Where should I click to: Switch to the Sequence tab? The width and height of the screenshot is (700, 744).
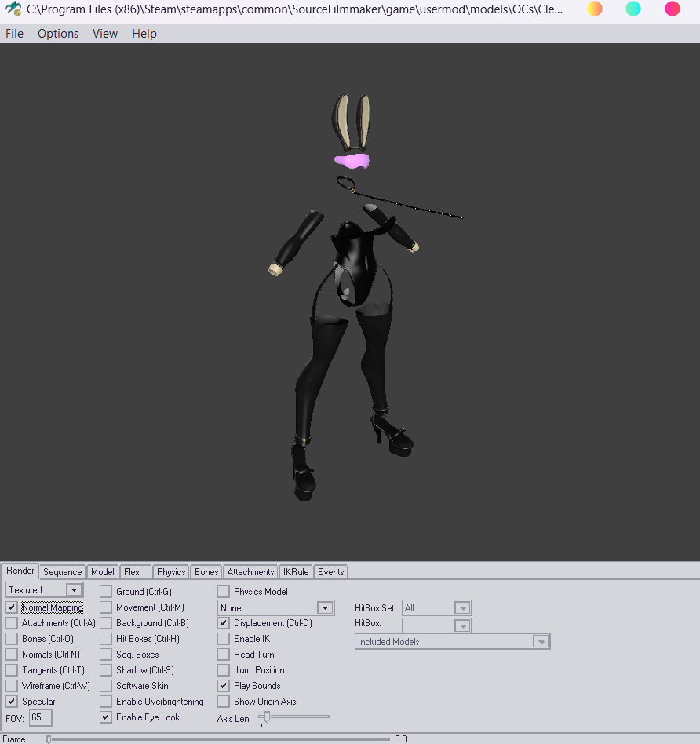62,572
